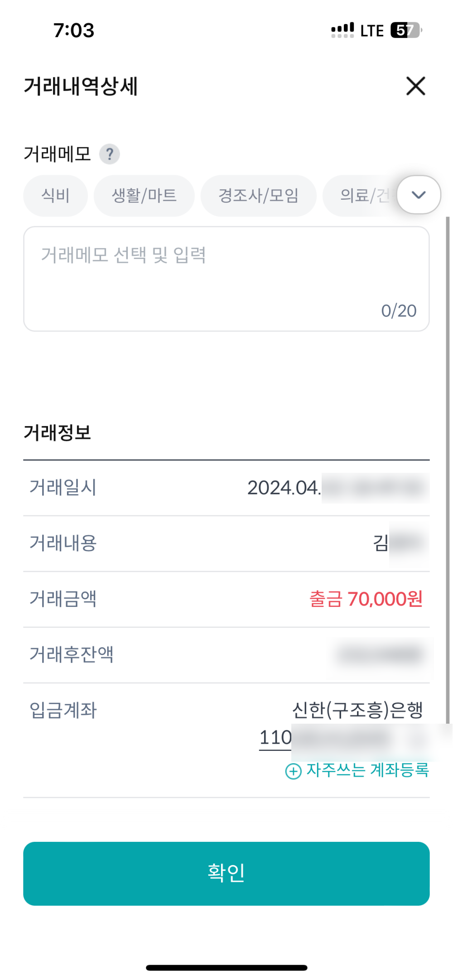Tap the home indicator bar at bottom

pos(226,968)
